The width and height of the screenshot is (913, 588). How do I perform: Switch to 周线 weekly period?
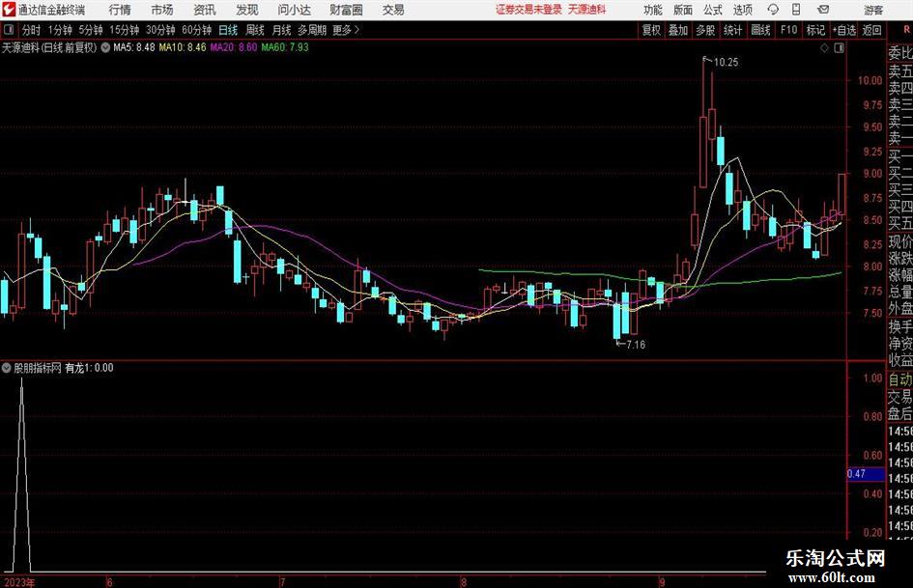coord(254,30)
